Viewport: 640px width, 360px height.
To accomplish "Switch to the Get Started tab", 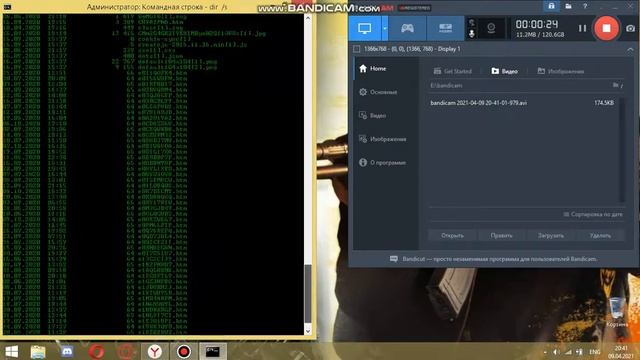I will click(x=452, y=71).
